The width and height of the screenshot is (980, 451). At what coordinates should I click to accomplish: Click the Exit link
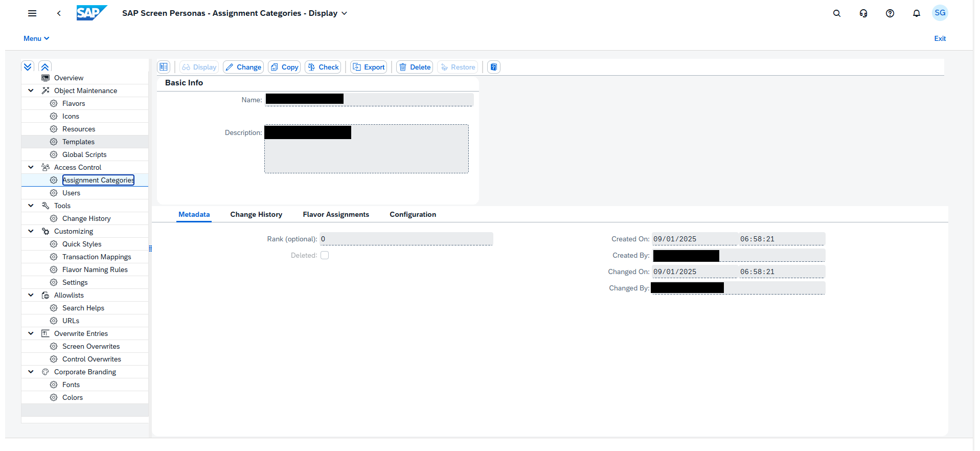click(x=940, y=38)
